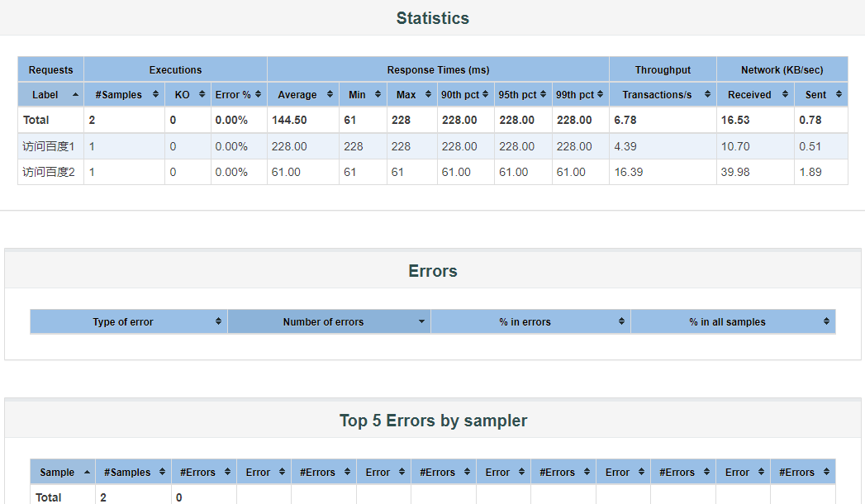Sort by Received KB/sec column

pyautogui.click(x=755, y=94)
